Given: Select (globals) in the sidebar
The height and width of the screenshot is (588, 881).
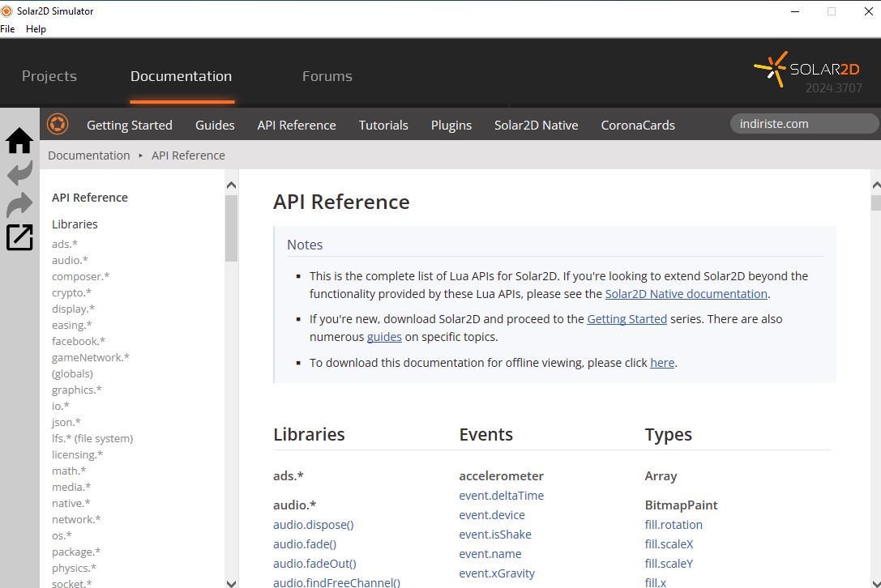Looking at the screenshot, I should [72, 373].
